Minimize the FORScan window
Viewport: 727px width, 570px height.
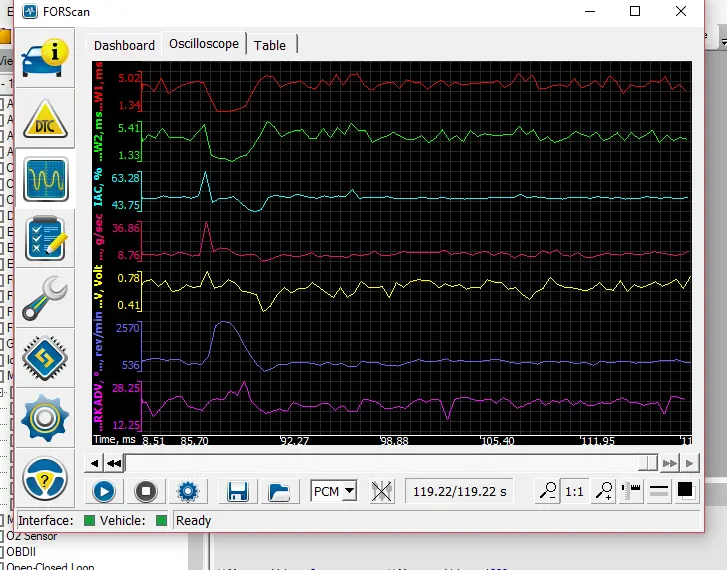pos(590,11)
